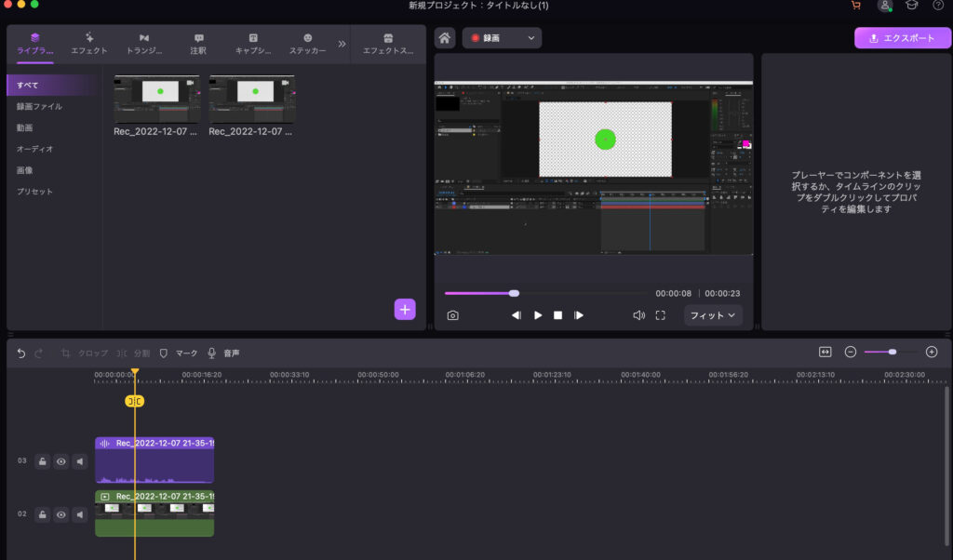The height and width of the screenshot is (560, 953).
Task: Take a snapshot with the camera icon
Action: point(452,315)
